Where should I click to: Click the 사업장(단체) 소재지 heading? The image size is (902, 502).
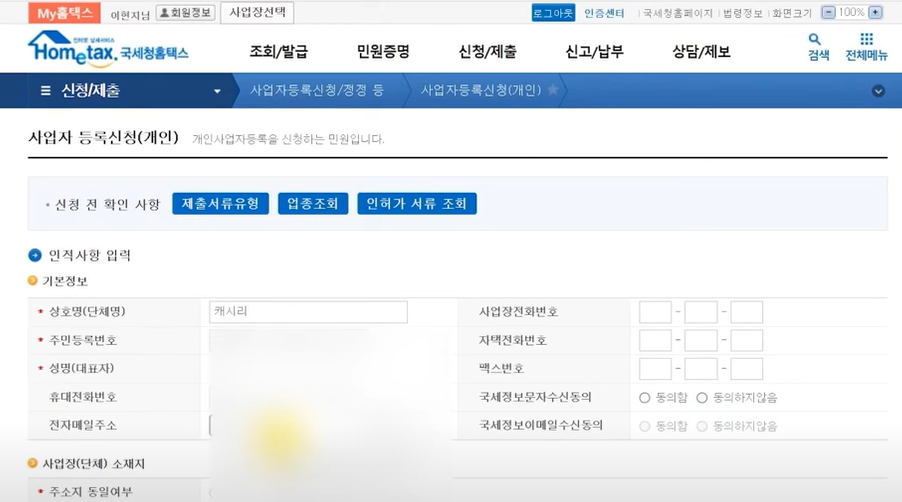pos(94,463)
